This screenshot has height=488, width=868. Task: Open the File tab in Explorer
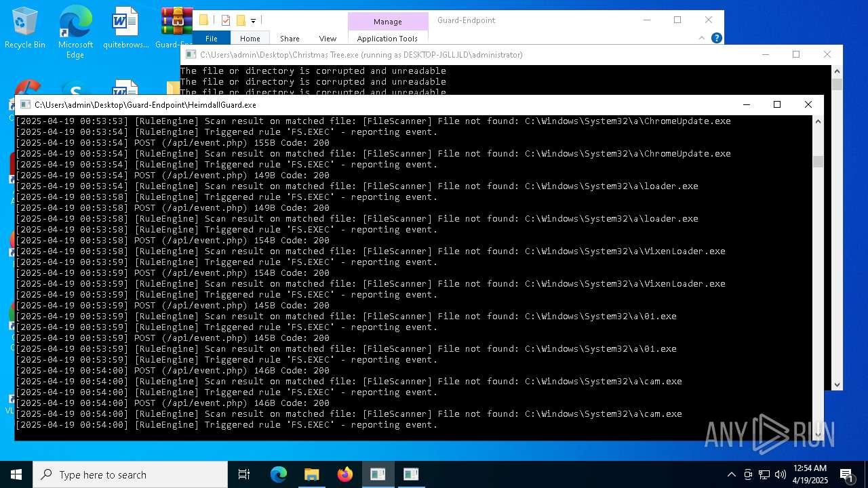tap(212, 39)
